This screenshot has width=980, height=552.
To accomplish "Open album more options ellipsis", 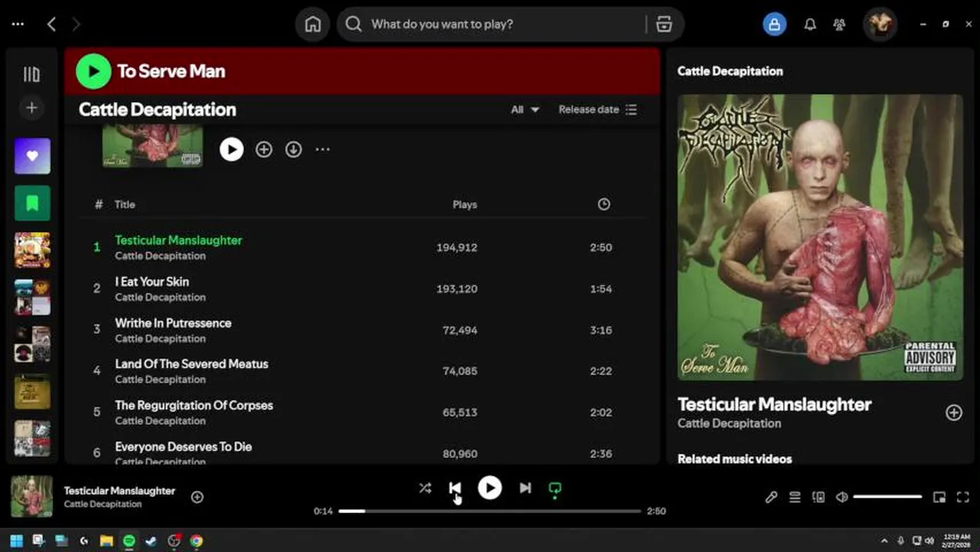I will coord(323,149).
